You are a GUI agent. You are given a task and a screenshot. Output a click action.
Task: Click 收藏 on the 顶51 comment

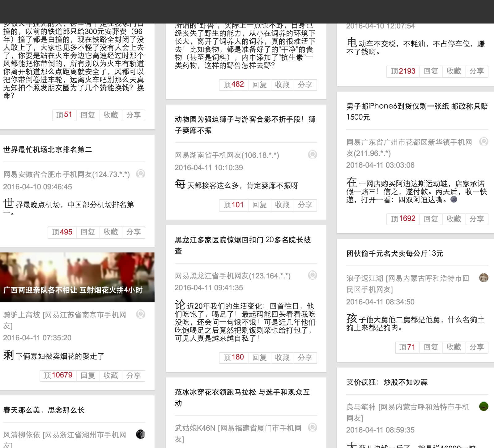[111, 115]
